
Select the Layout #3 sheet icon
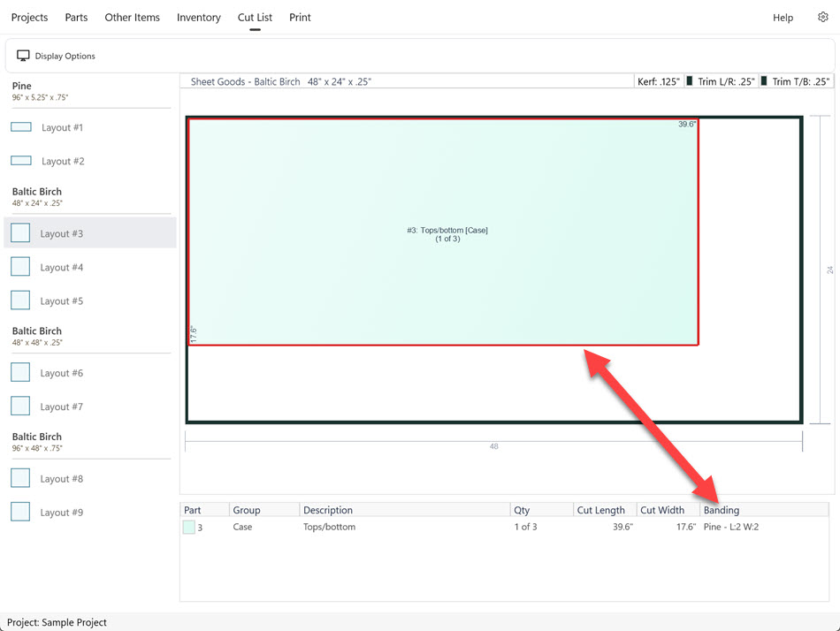(x=20, y=233)
